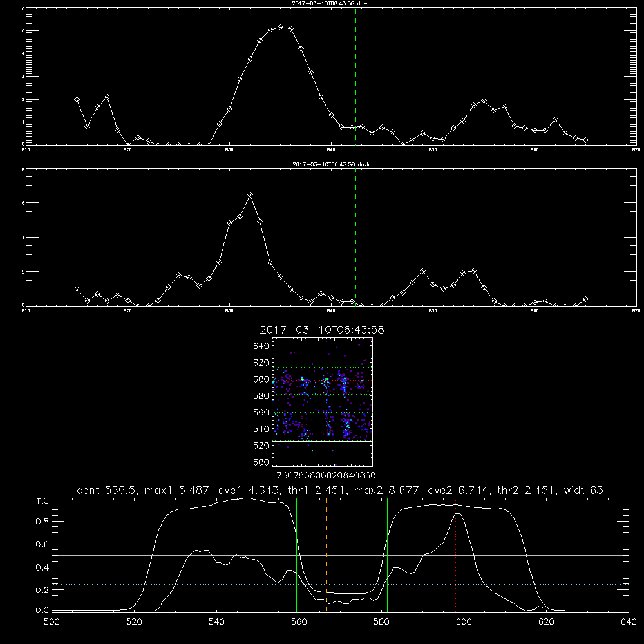Click the '520' y-axis label beside heatmap
This screenshot has width=644, height=644.
tap(261, 446)
